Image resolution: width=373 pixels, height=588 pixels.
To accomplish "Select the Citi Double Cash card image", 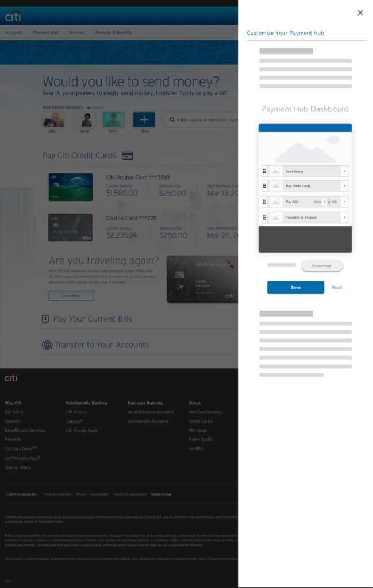I will click(x=71, y=187).
